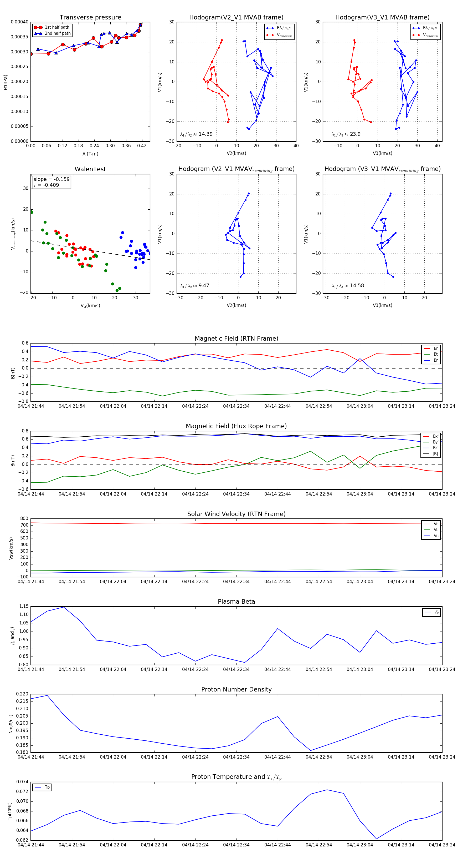The image size is (473, 868).
Task: Click 'Vr' legend entry in velocity plot
Action: [431, 524]
